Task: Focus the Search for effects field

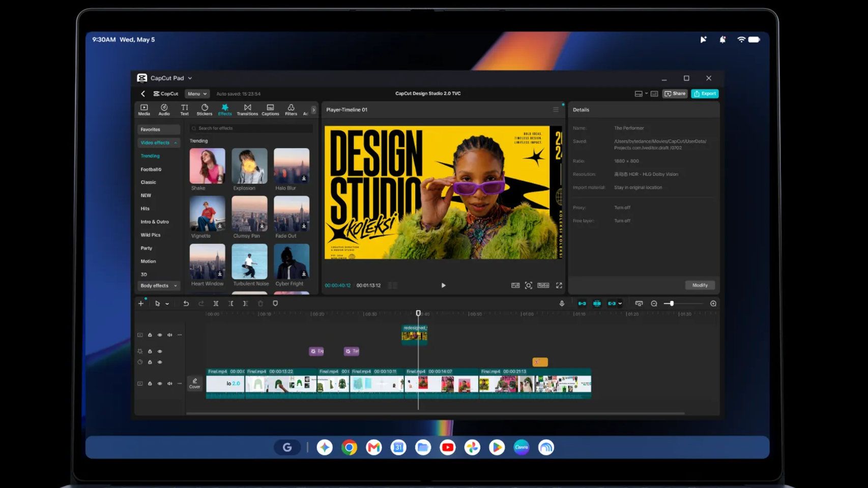Action: (251, 128)
